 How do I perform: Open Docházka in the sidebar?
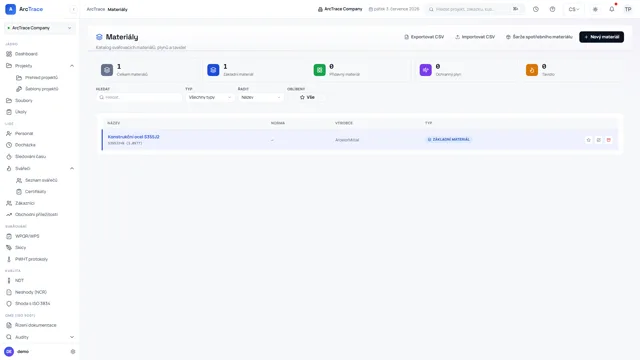click(25, 145)
